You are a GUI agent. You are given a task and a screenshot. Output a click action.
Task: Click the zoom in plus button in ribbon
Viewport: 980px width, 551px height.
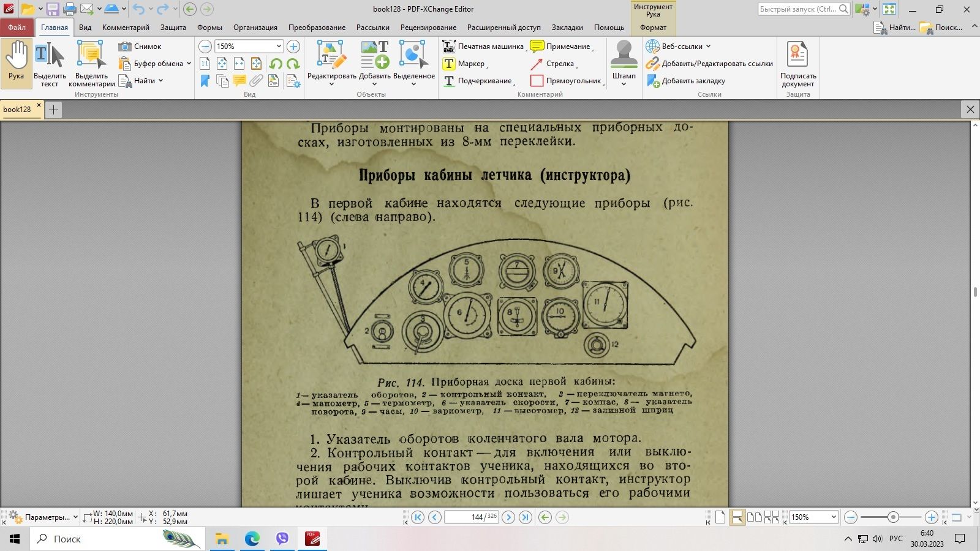(x=293, y=47)
